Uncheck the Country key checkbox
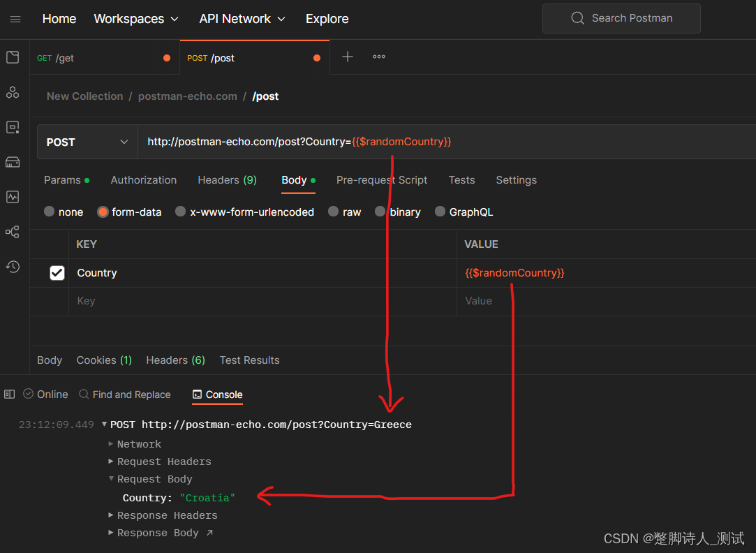The width and height of the screenshot is (756, 553). (x=57, y=273)
